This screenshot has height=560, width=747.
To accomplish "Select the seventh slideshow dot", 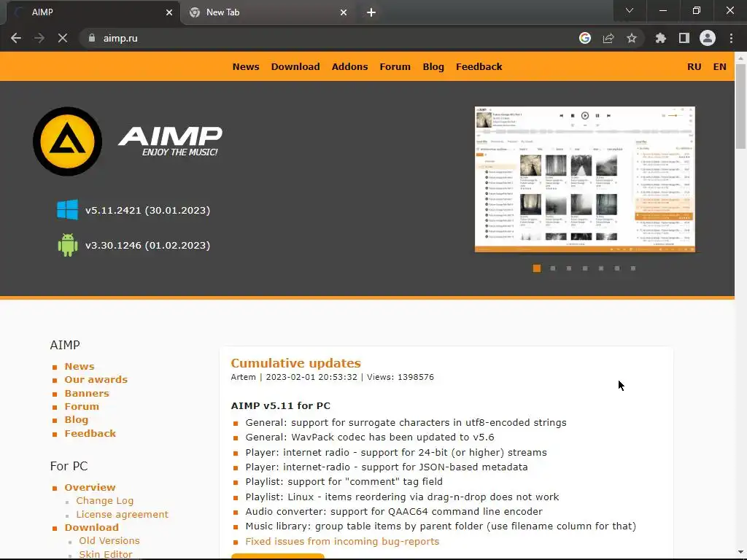I will [x=633, y=268].
